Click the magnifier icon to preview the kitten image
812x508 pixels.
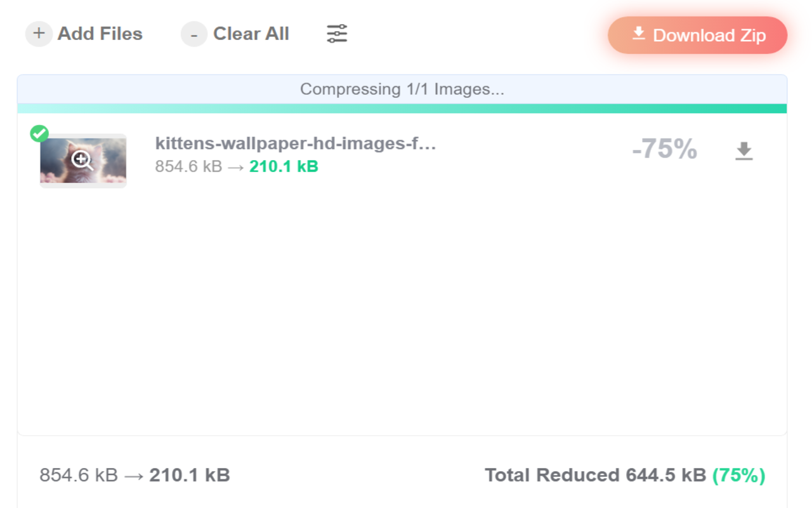pos(82,160)
